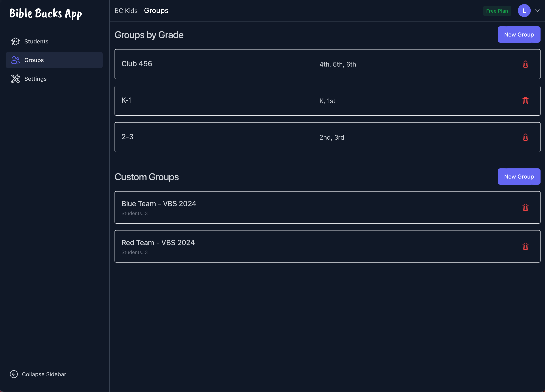Click trash icon for K-1 group

click(525, 101)
